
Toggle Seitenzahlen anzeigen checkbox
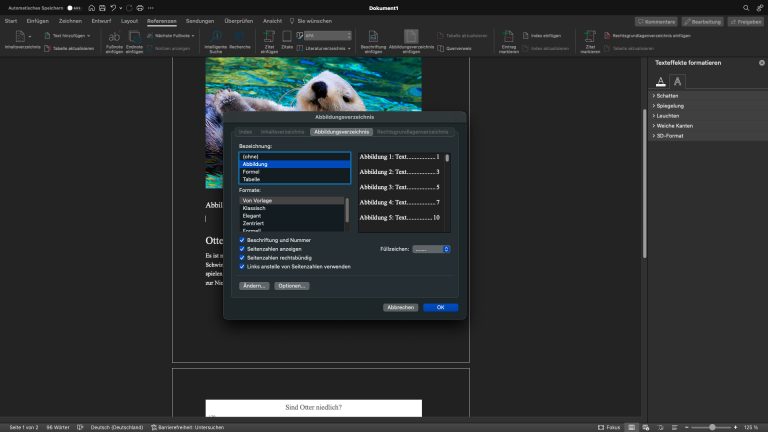(243, 249)
